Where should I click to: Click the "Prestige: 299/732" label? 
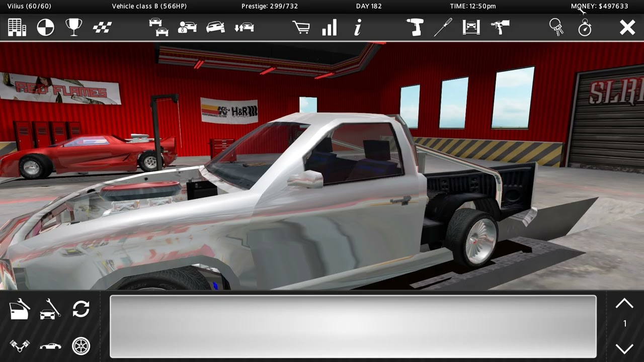270,6
